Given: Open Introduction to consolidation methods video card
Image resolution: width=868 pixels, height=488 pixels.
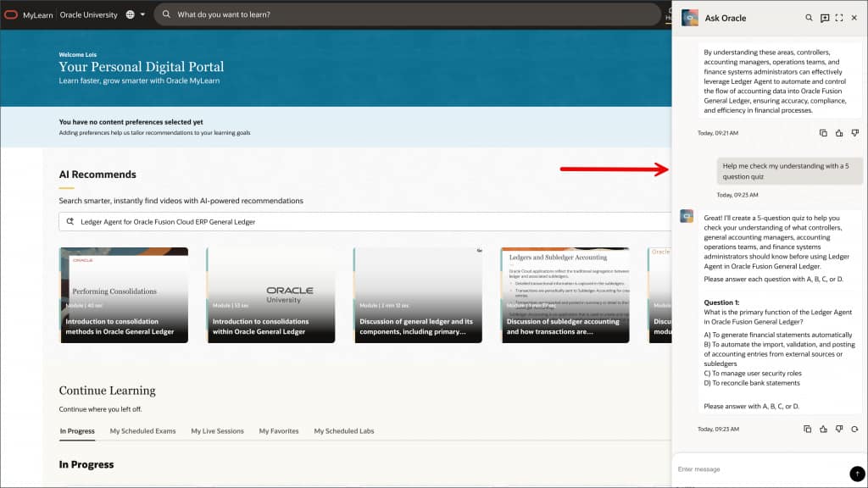Looking at the screenshot, I should click(x=124, y=295).
